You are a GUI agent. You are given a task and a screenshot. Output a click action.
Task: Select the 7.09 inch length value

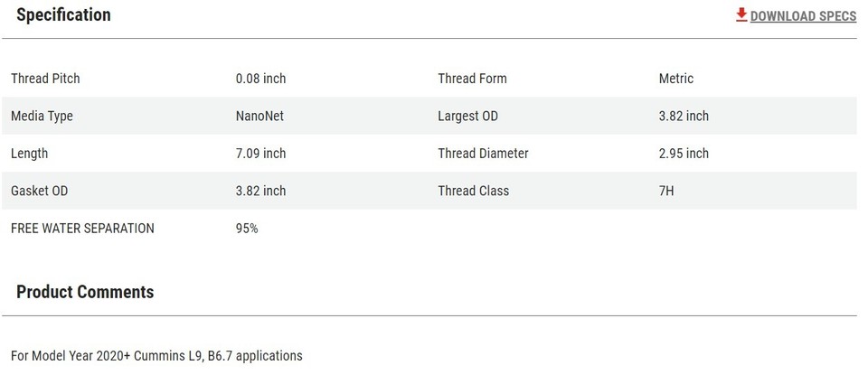(260, 154)
